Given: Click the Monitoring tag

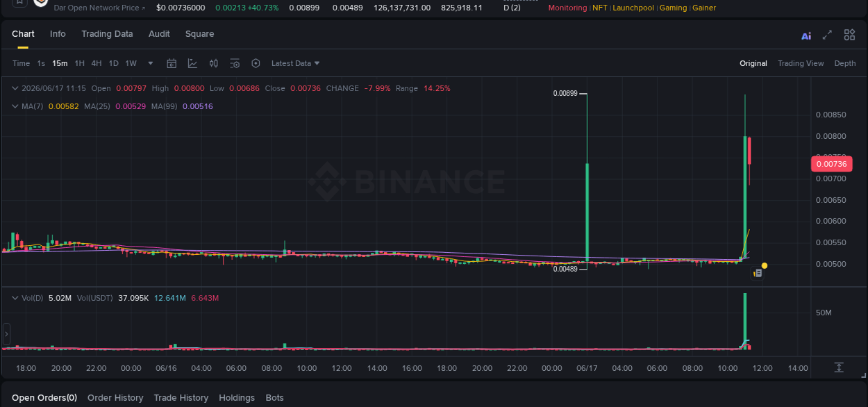Looking at the screenshot, I should click(x=567, y=8).
